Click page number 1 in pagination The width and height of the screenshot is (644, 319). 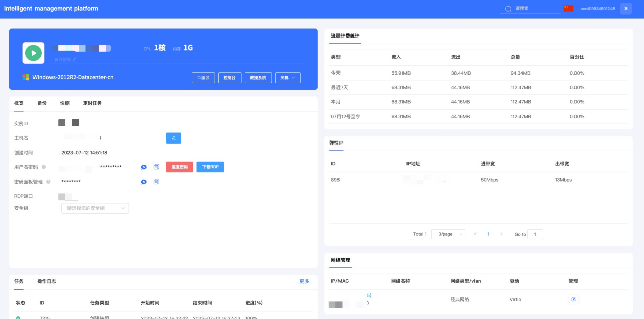pyautogui.click(x=488, y=234)
